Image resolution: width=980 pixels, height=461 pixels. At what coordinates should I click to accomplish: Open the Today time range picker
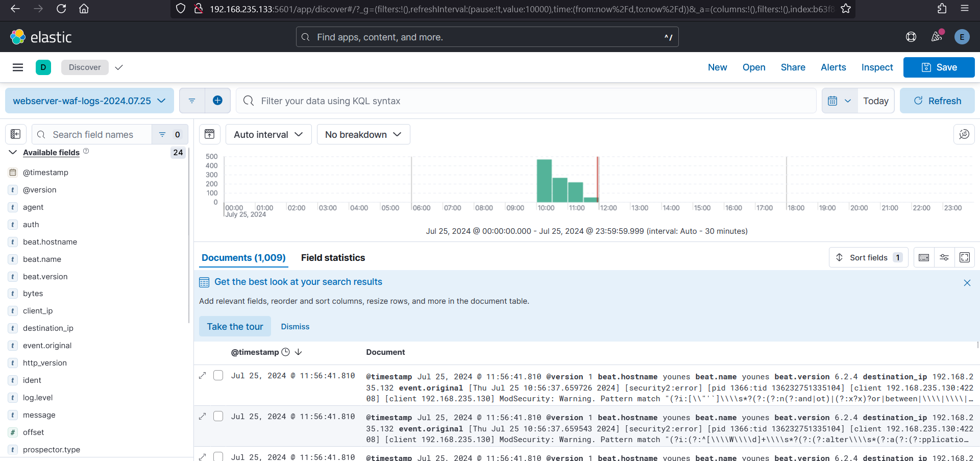coord(876,101)
